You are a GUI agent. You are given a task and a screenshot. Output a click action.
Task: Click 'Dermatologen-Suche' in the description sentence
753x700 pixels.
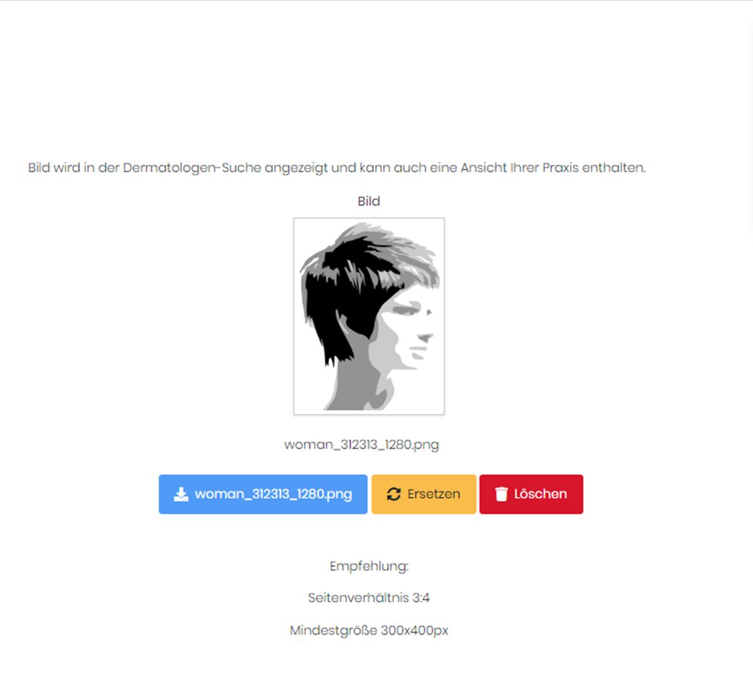click(192, 168)
